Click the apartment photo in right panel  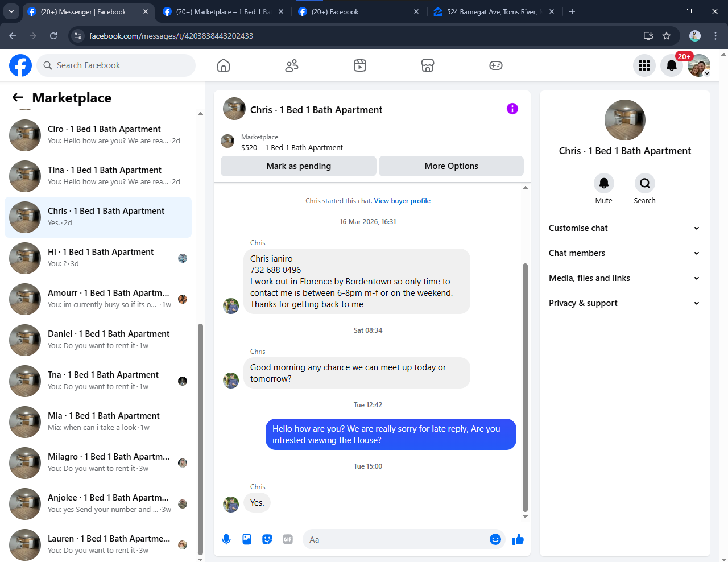625,120
